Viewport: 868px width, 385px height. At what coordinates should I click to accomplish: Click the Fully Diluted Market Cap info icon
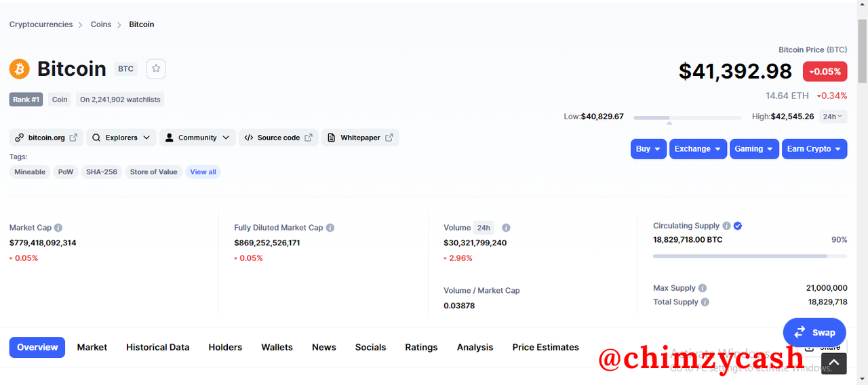point(330,228)
